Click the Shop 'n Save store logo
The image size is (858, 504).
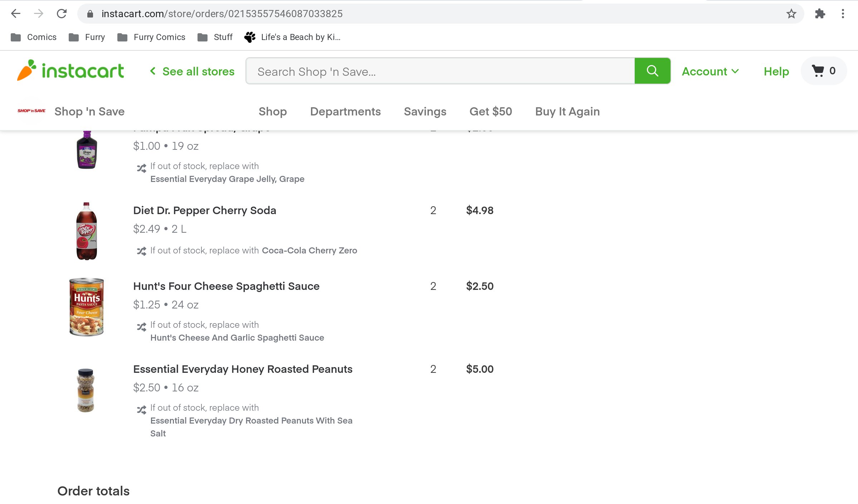[x=31, y=111]
